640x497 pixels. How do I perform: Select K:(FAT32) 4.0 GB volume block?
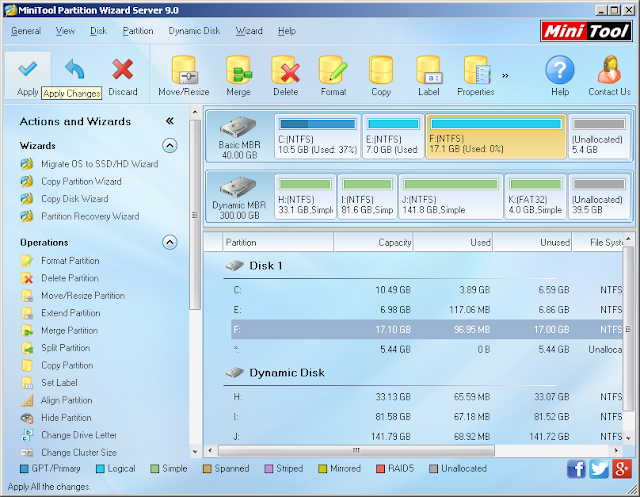[x=535, y=197]
